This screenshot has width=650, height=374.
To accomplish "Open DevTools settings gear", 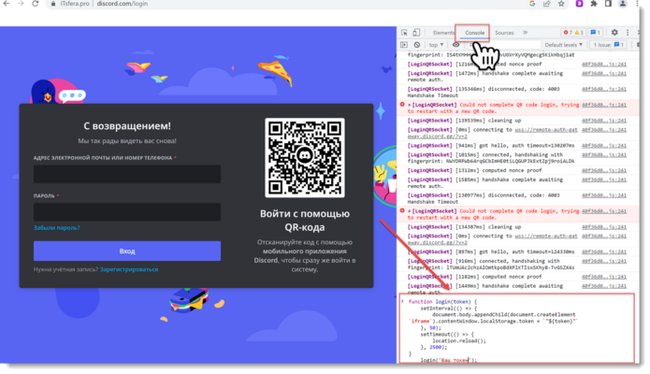I will click(x=614, y=32).
